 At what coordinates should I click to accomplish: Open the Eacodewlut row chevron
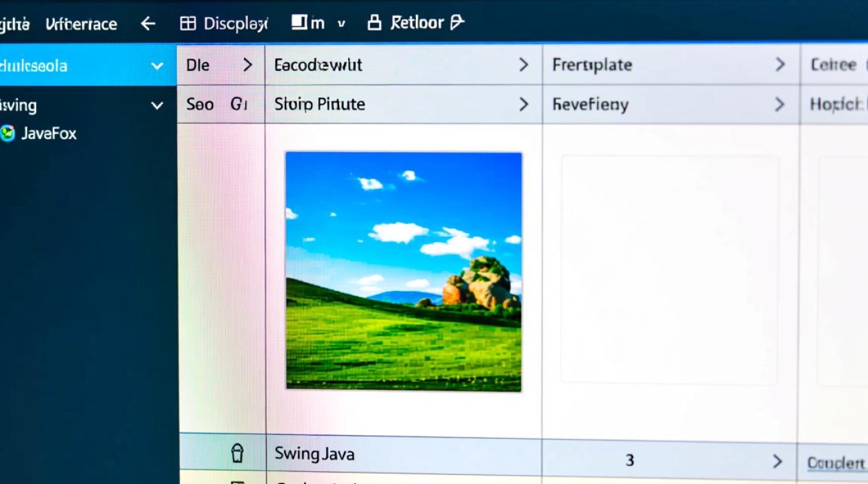(x=524, y=65)
